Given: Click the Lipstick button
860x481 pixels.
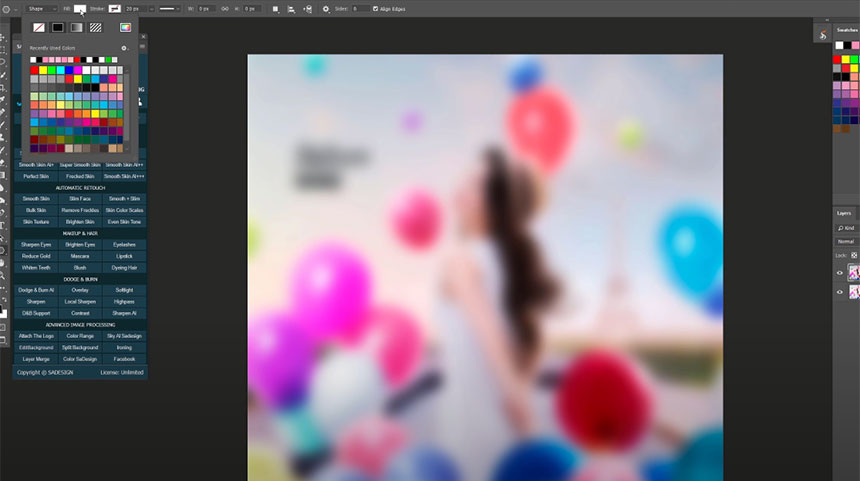Looking at the screenshot, I should pos(125,256).
